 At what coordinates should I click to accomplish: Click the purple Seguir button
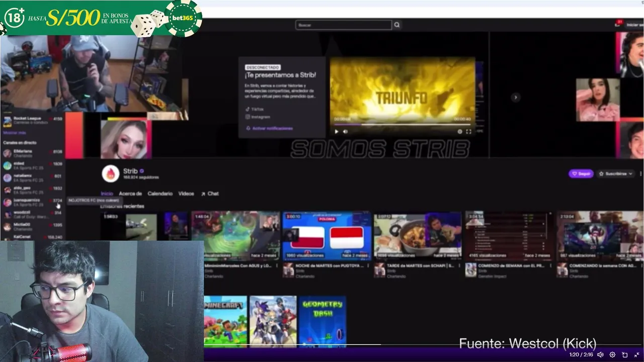(581, 173)
